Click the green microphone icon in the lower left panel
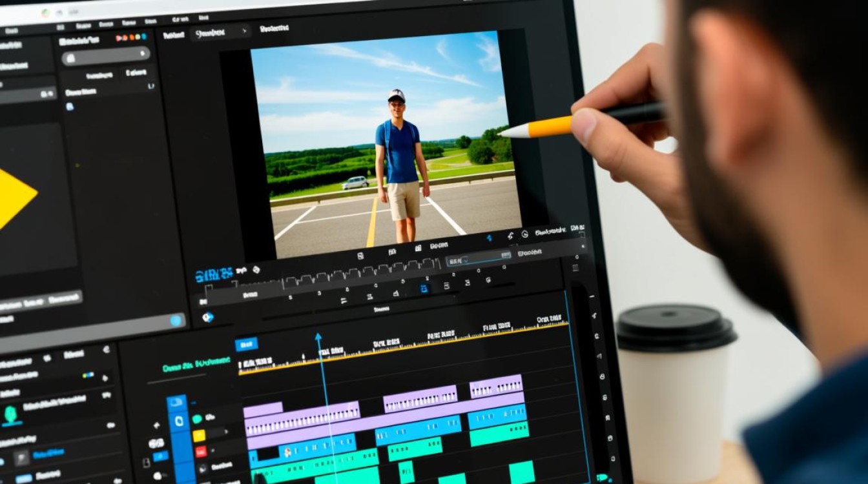This screenshot has height=484, width=868. tap(11, 415)
